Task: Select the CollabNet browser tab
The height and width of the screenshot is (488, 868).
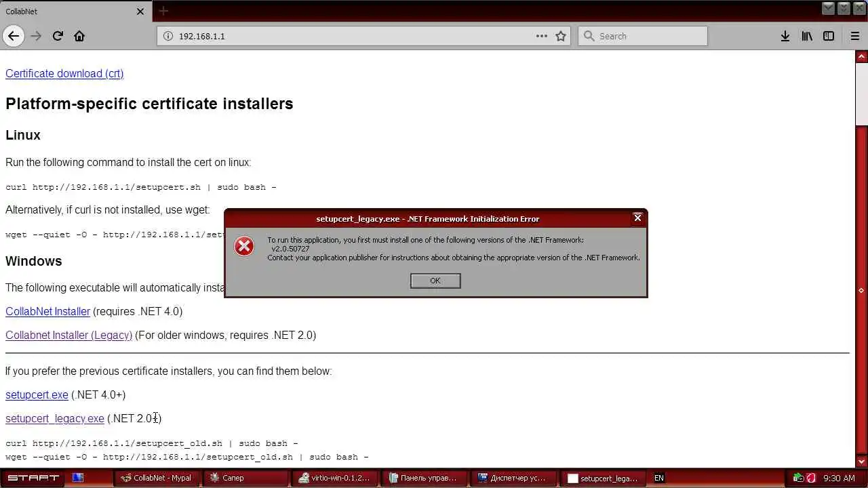Action: [x=75, y=12]
